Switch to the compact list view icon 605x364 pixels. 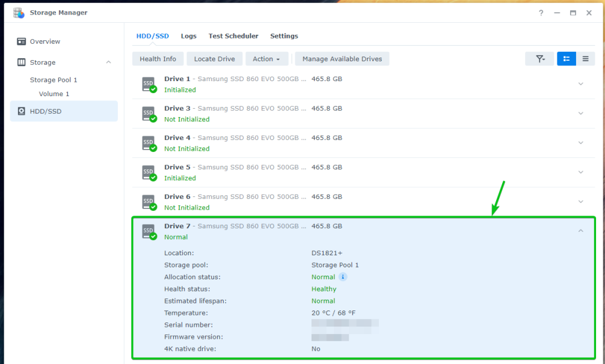(x=585, y=58)
